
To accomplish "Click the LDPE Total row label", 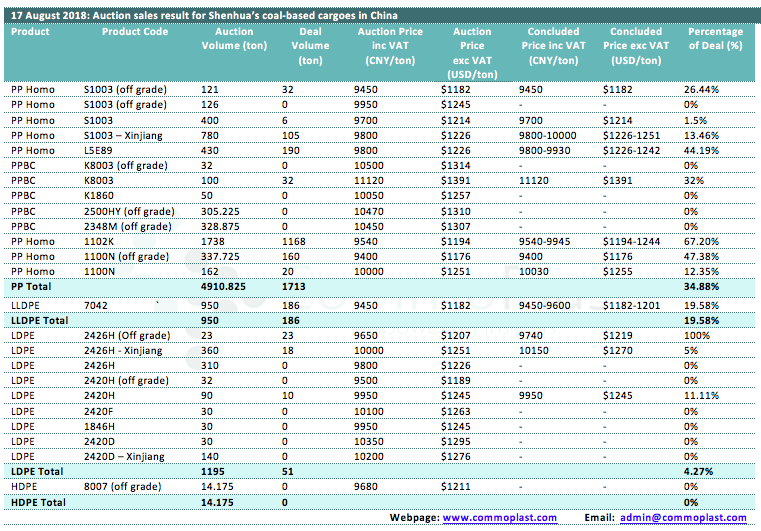I will (x=36, y=471).
